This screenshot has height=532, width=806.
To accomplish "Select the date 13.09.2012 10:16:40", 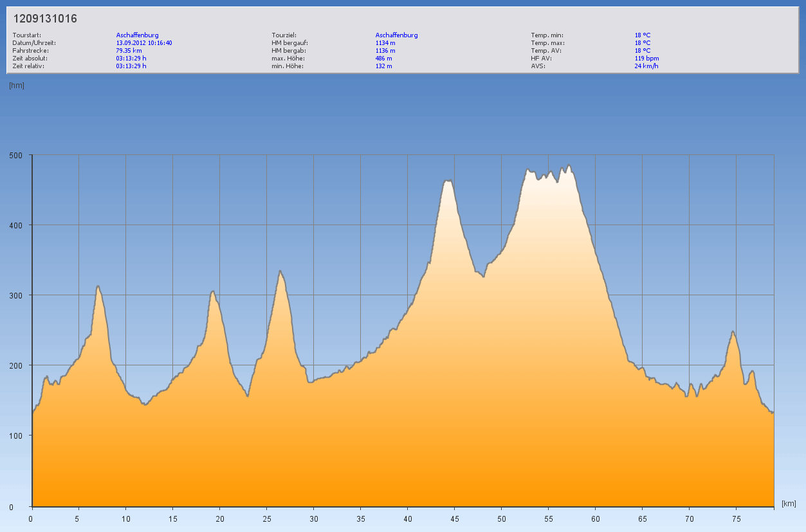I will (144, 42).
